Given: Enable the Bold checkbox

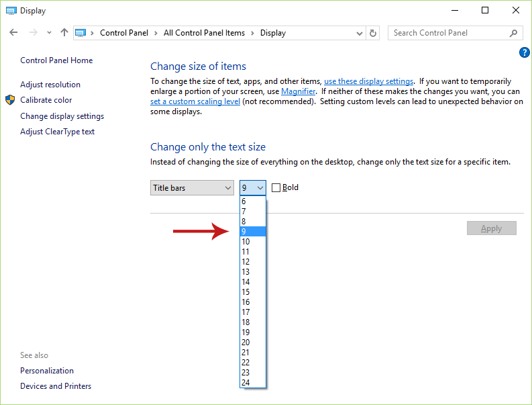Looking at the screenshot, I should pyautogui.click(x=276, y=187).
